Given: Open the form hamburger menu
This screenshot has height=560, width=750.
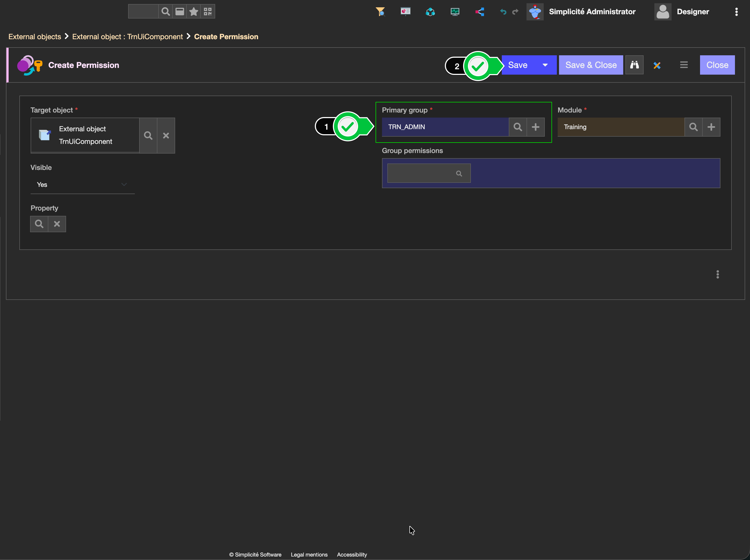Looking at the screenshot, I should click(x=684, y=65).
